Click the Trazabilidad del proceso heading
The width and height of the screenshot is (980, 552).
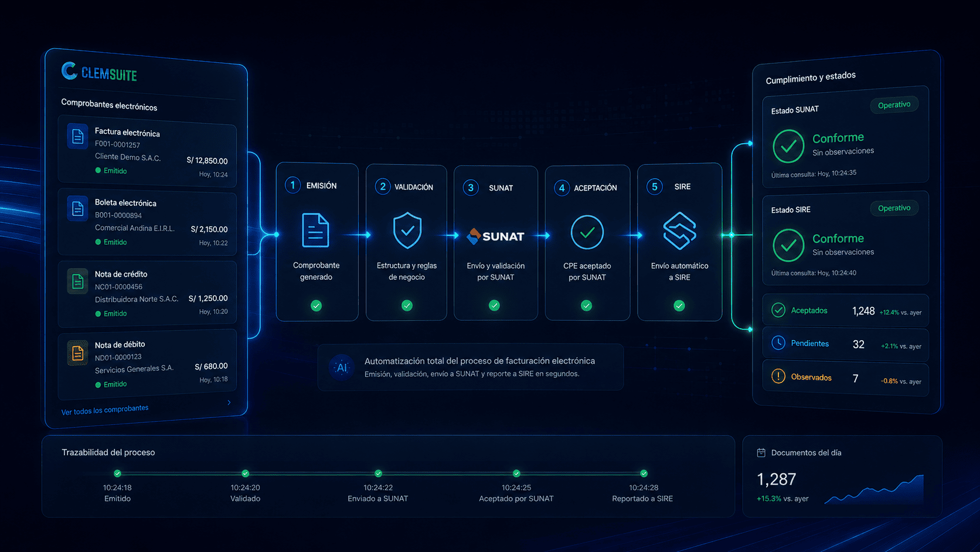tap(108, 452)
